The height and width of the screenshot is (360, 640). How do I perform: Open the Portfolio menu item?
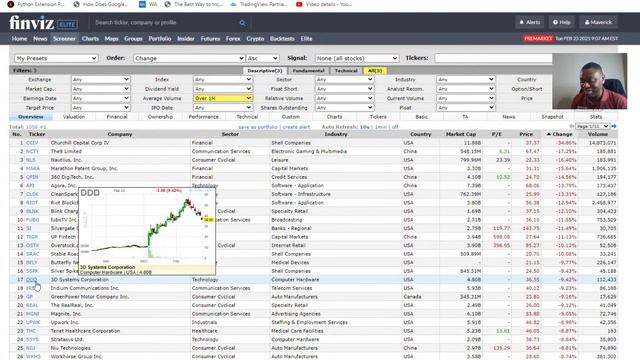(x=160, y=39)
